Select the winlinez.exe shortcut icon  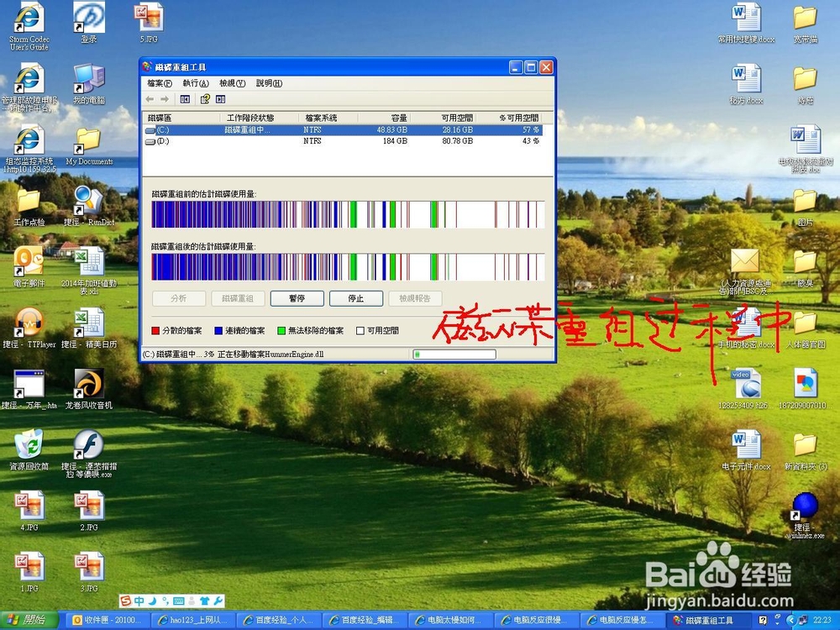click(x=806, y=516)
